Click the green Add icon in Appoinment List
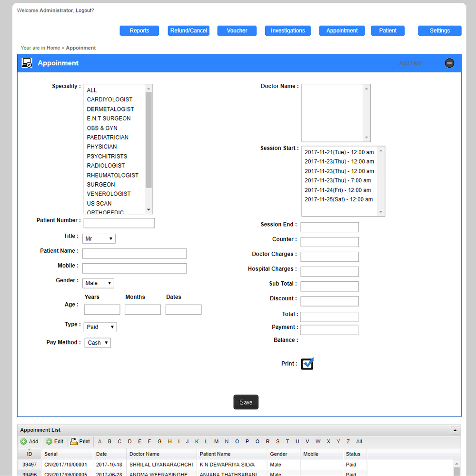 [24, 441]
